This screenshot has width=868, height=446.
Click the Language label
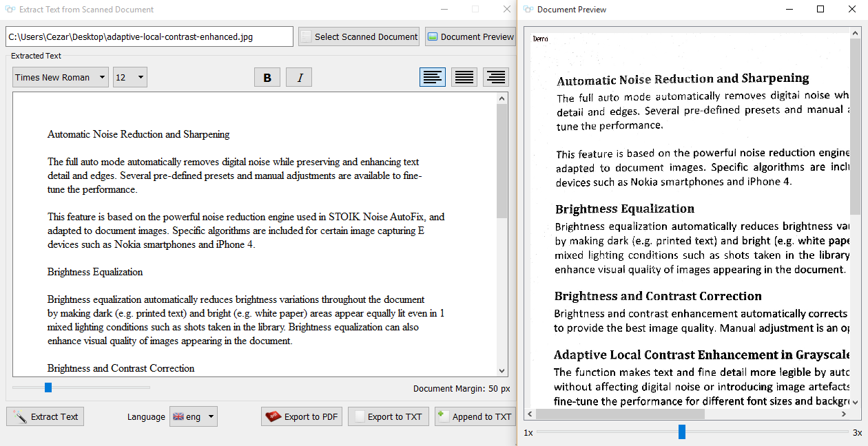[x=146, y=416]
